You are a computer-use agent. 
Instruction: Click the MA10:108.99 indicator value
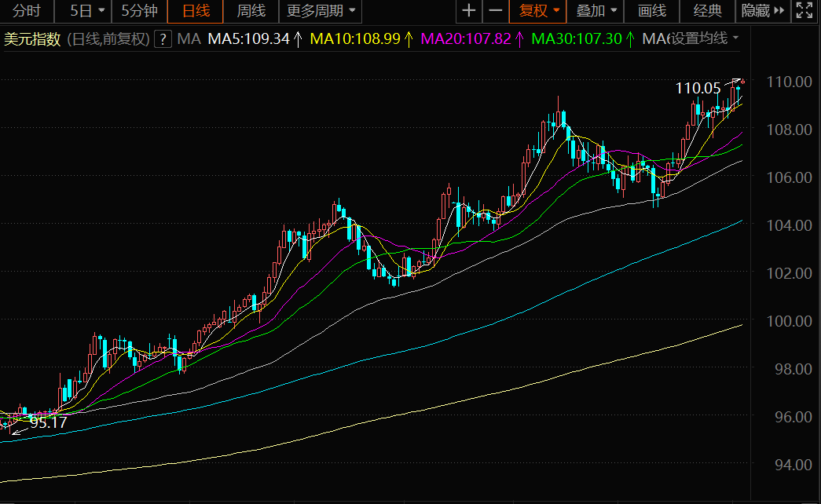tap(355, 38)
